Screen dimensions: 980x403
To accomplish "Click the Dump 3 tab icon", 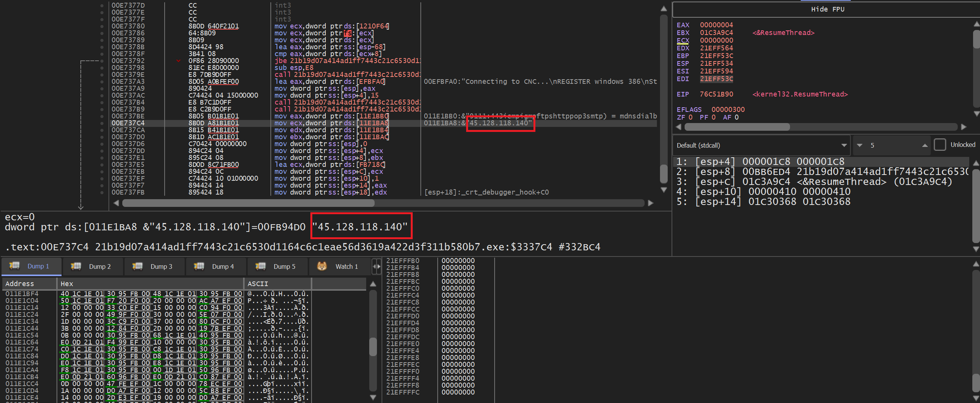I will click(138, 266).
